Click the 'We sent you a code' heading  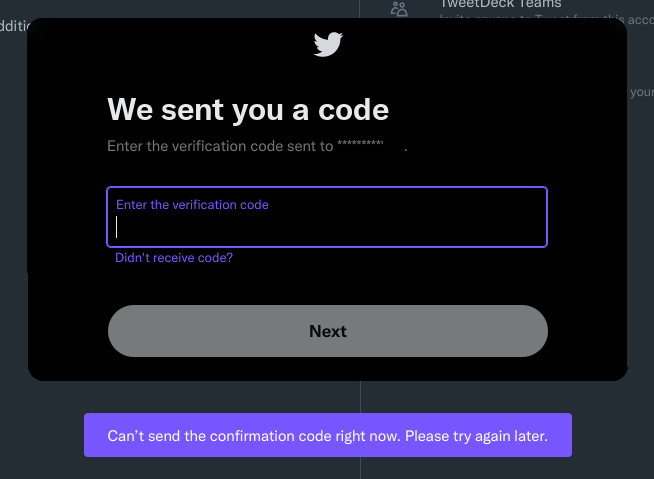click(248, 110)
